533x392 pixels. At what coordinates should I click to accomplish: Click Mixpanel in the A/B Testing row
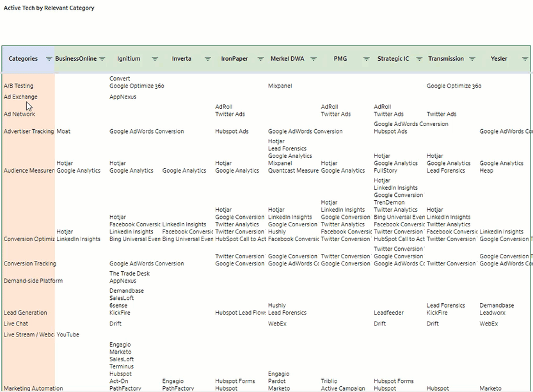tap(280, 86)
